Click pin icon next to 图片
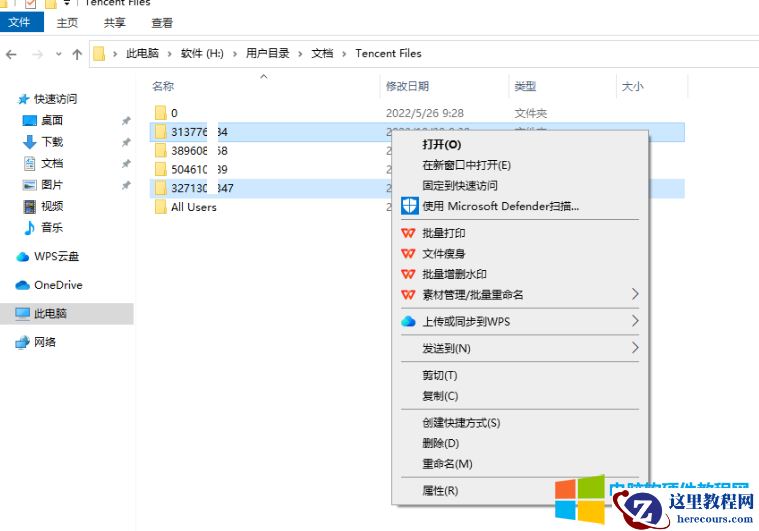This screenshot has height=531, width=759. pos(126,185)
